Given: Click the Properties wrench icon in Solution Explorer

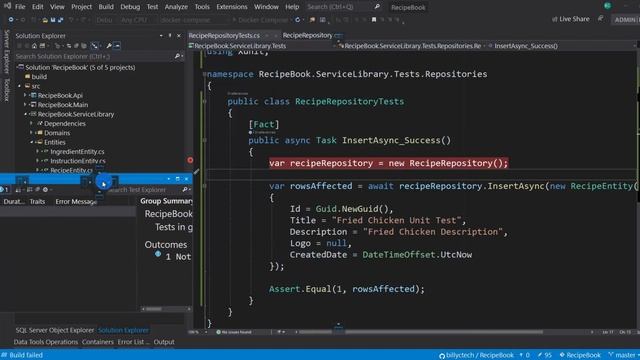Looking at the screenshot, I should (x=109, y=46).
